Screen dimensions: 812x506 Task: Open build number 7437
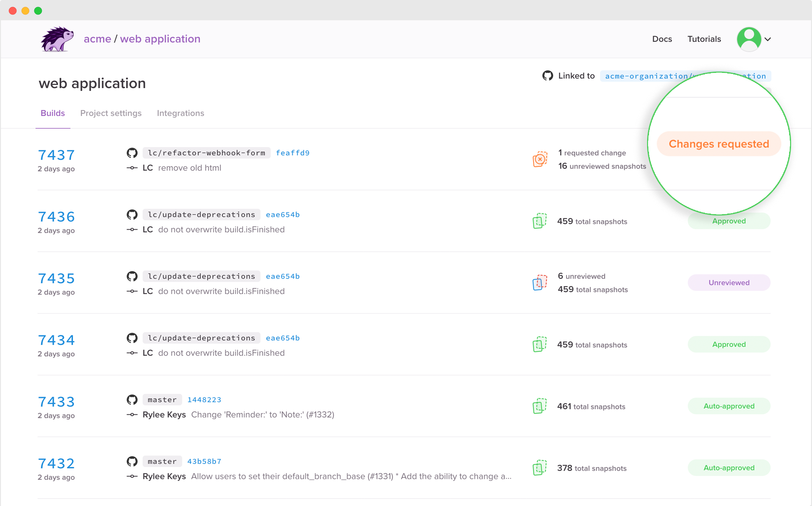(x=56, y=155)
